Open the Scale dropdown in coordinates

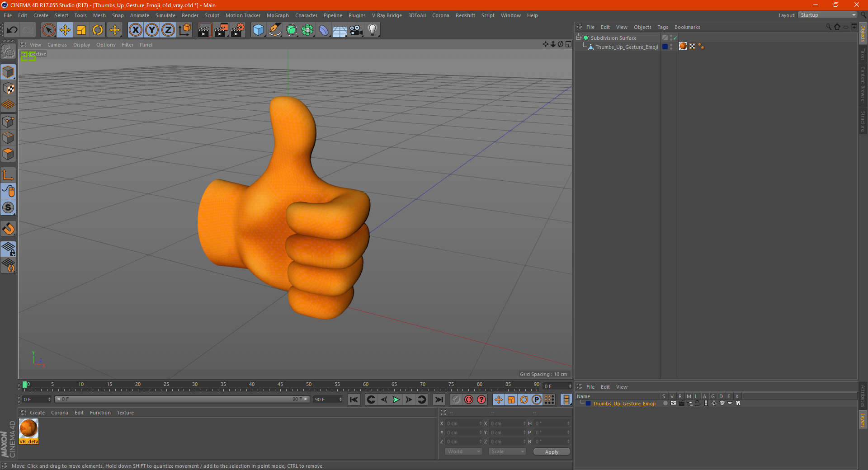point(507,451)
